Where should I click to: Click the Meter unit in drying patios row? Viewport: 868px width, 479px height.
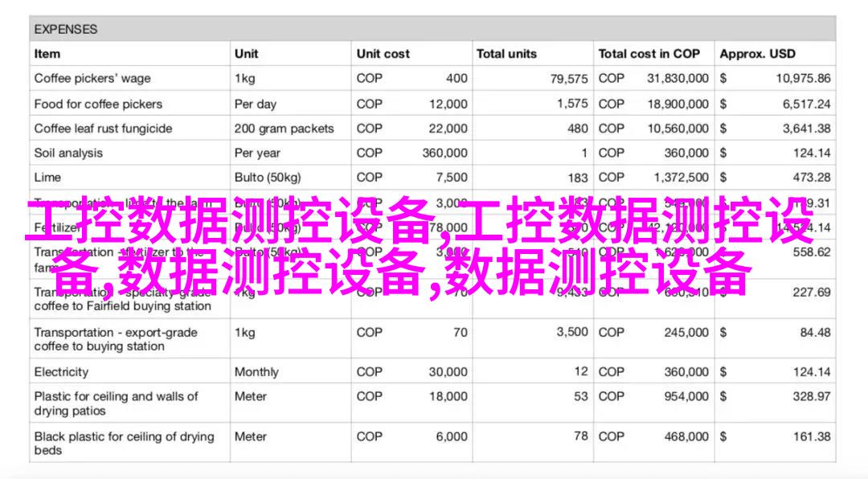click(x=251, y=396)
